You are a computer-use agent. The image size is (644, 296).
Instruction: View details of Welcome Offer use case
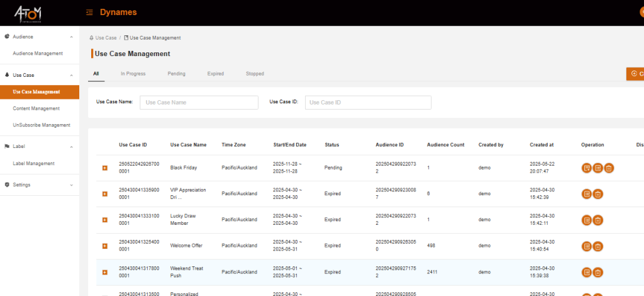(x=587, y=246)
